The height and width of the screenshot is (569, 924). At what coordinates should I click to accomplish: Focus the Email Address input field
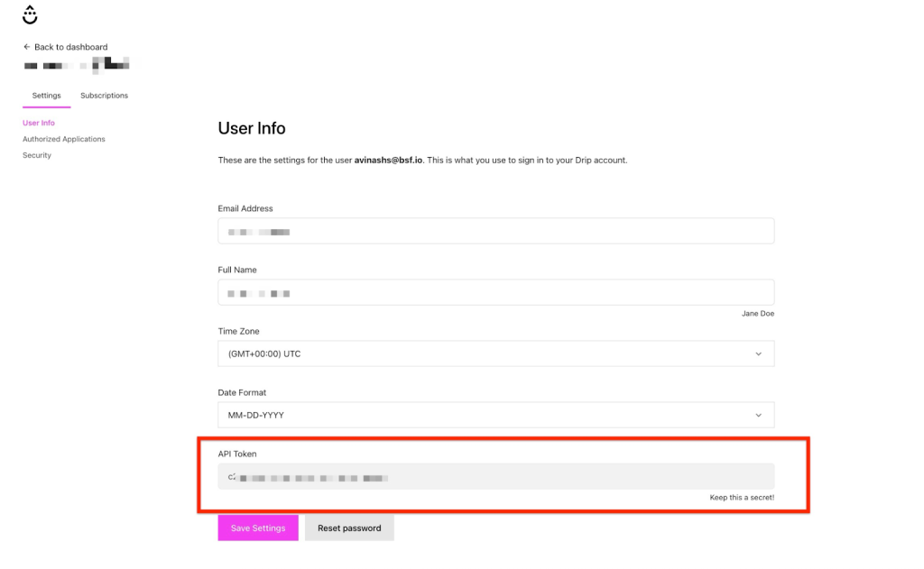coord(495,231)
